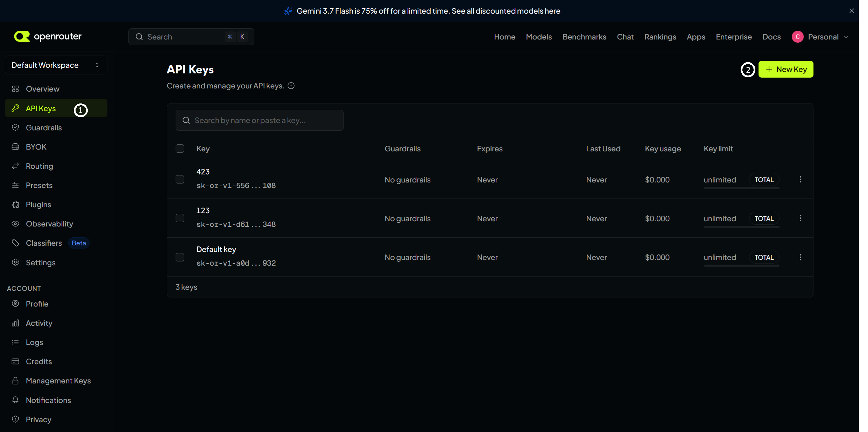Open the Credits page
The height and width of the screenshot is (432, 868).
coord(56,361)
